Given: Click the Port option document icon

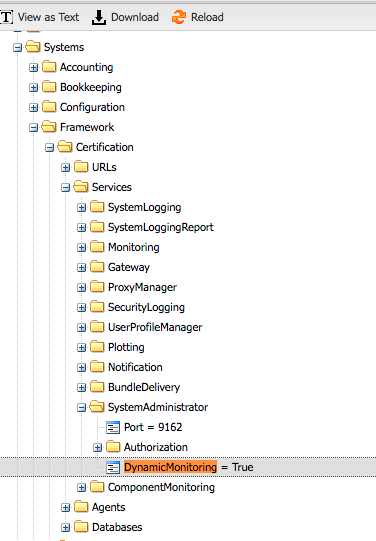Looking at the screenshot, I should pyautogui.click(x=113, y=427).
